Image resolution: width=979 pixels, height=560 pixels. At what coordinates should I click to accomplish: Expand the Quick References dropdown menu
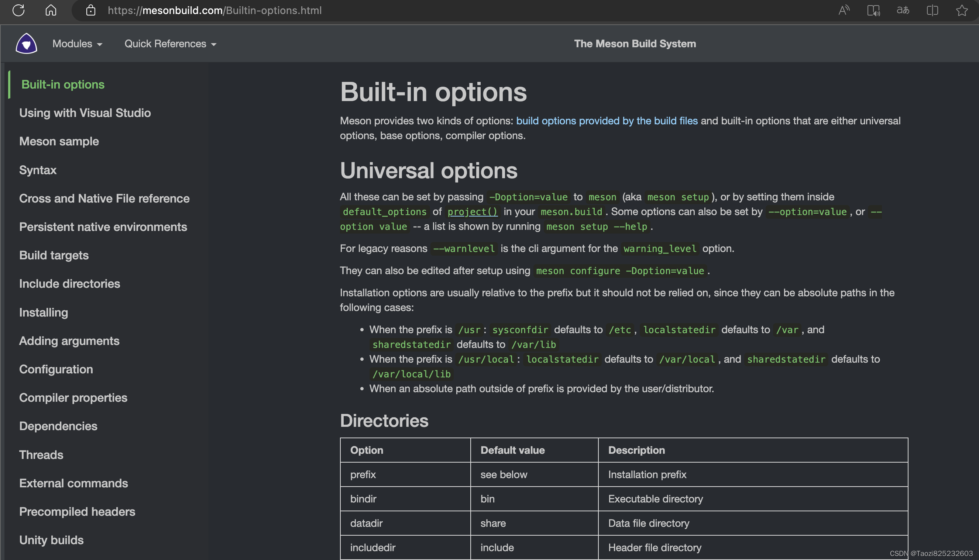click(x=171, y=44)
